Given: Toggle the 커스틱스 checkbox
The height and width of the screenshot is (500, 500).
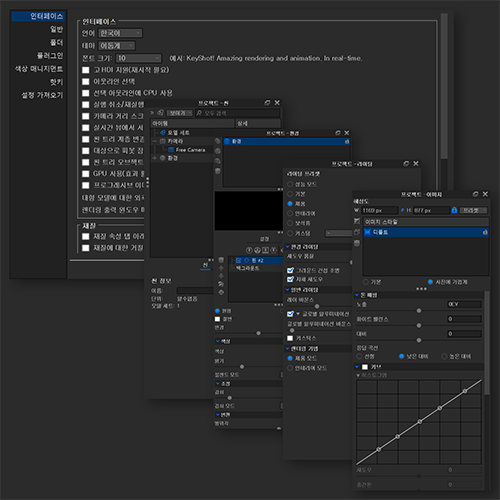Looking at the screenshot, I should 290,338.
